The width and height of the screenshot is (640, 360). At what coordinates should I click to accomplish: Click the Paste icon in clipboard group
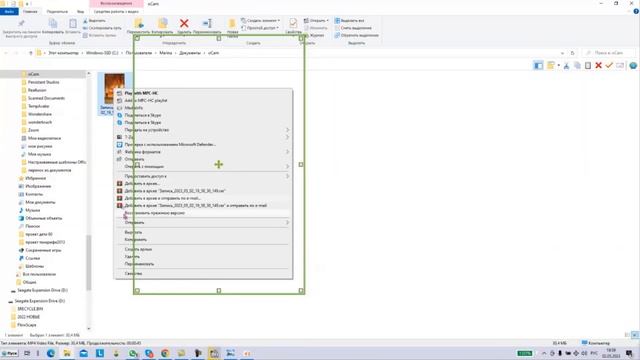[73, 24]
